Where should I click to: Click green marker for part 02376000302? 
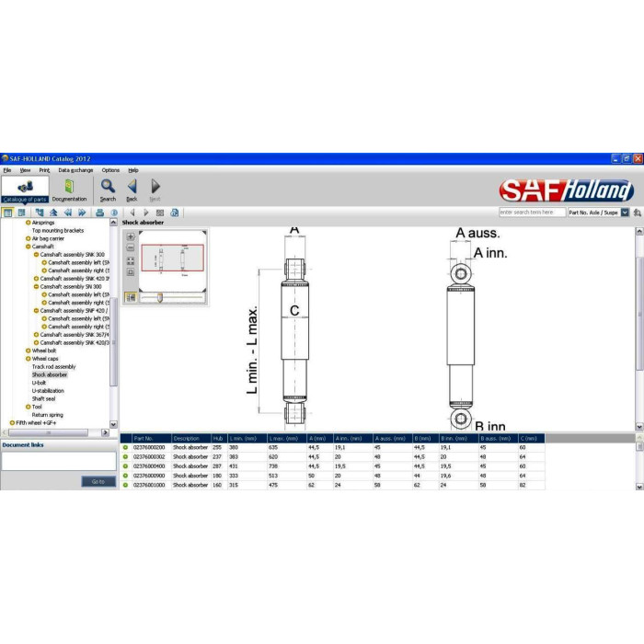pyautogui.click(x=125, y=456)
